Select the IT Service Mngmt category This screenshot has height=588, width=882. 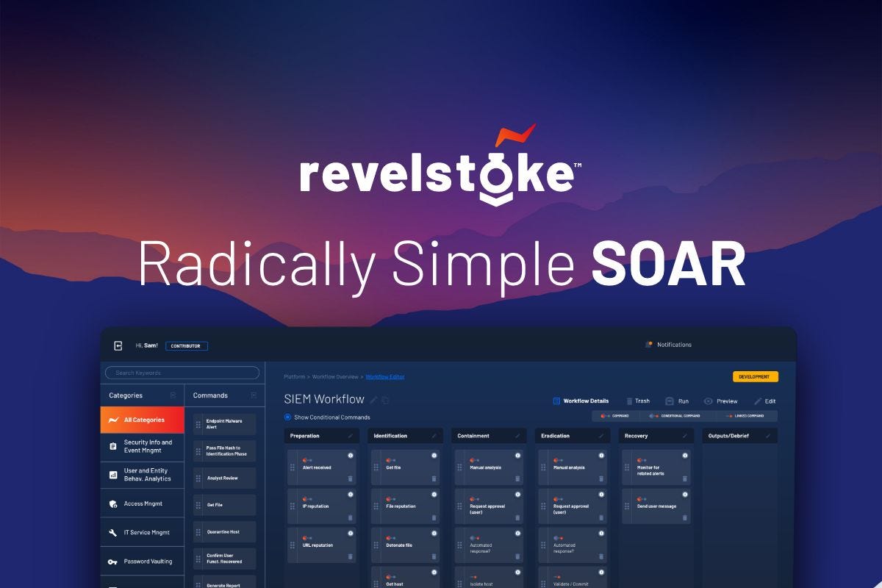[142, 532]
